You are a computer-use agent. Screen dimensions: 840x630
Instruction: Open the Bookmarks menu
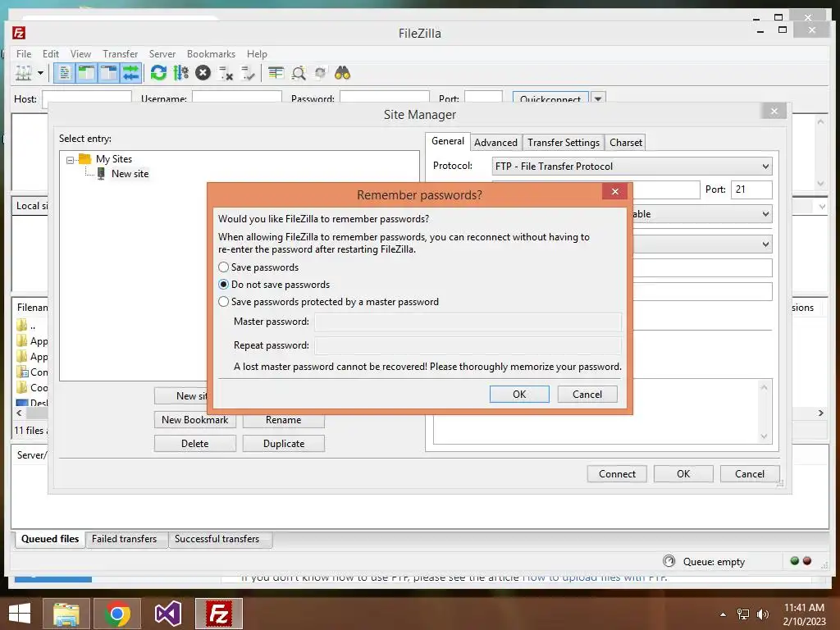tap(211, 54)
